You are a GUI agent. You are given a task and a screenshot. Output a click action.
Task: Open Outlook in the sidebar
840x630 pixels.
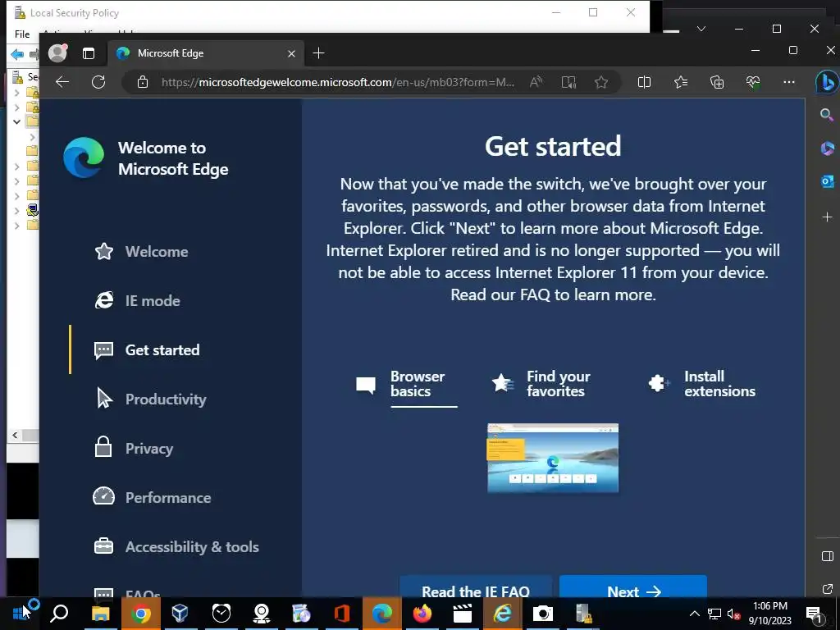[x=827, y=181]
